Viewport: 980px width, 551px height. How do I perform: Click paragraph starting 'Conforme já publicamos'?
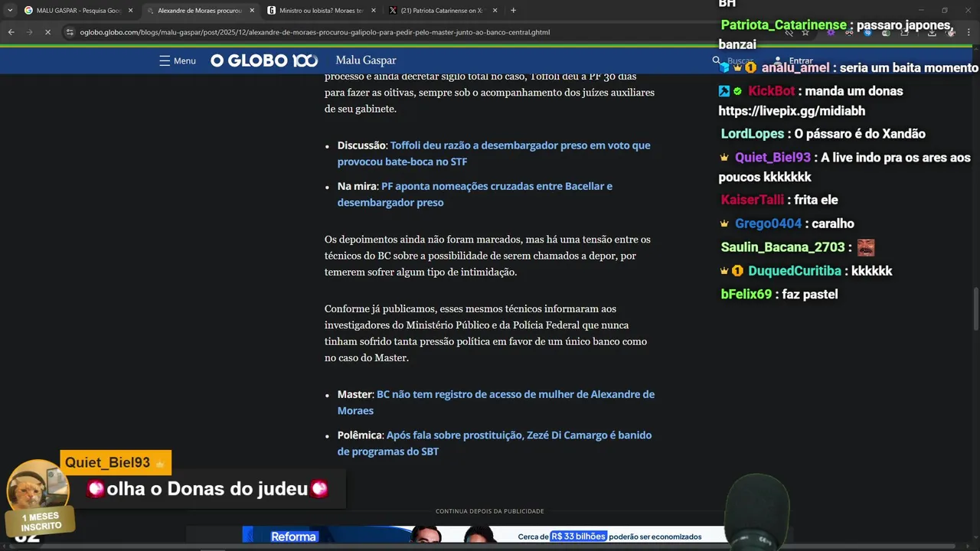pos(486,333)
